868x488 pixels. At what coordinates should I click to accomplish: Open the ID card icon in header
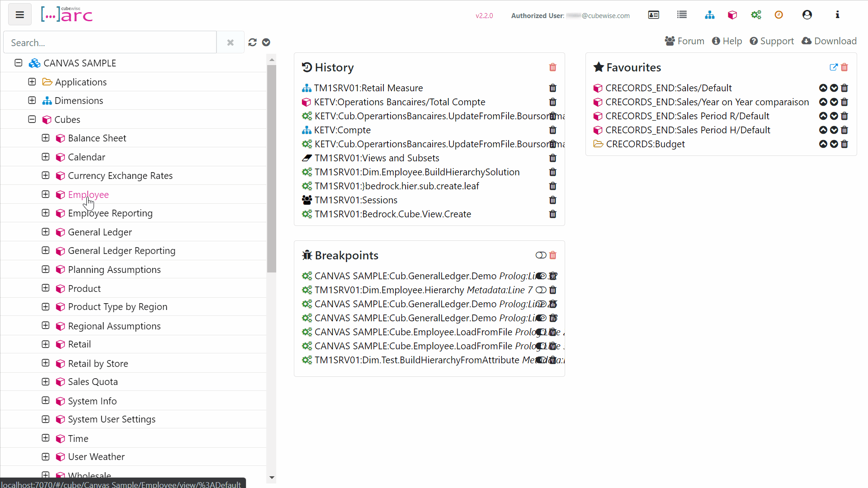coord(654,15)
